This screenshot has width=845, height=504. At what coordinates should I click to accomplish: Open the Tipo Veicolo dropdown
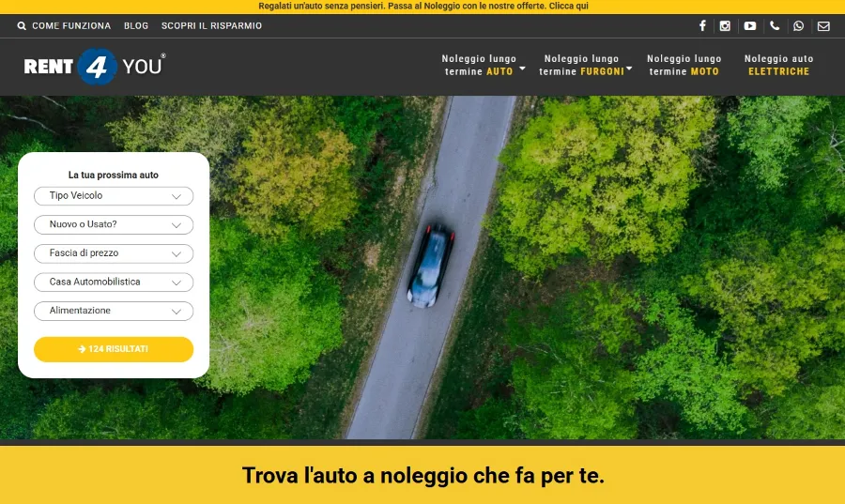coord(114,196)
